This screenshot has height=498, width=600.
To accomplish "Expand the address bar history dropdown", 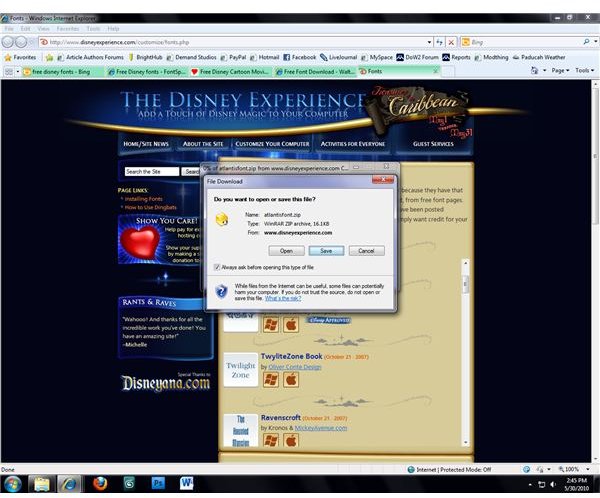I will [x=429, y=42].
